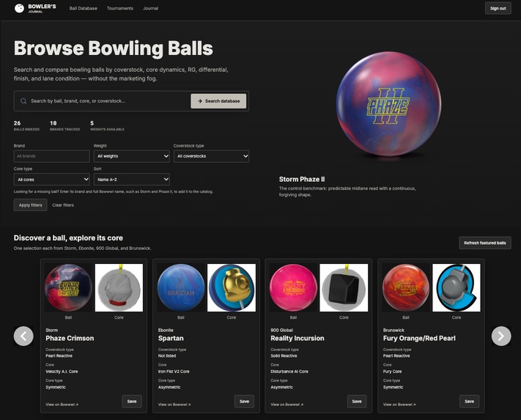This screenshot has width=521, height=420.
Task: Click the Reality Incursion core thumbnail
Action: (344, 288)
